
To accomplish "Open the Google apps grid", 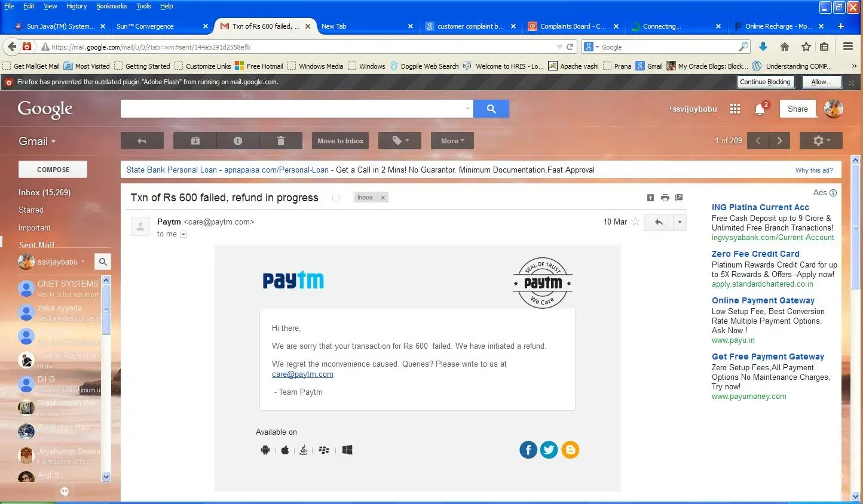I will click(x=735, y=109).
